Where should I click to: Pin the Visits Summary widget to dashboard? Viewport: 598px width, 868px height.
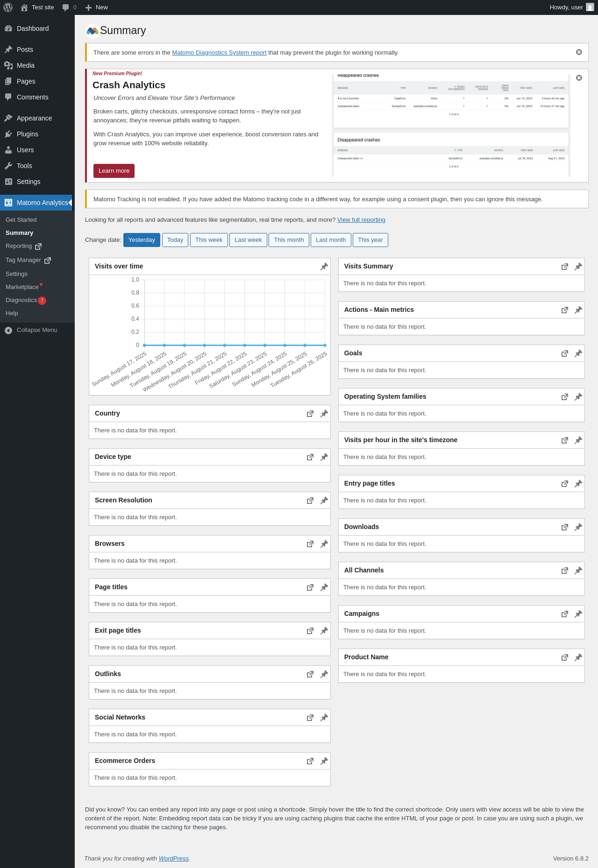578,267
